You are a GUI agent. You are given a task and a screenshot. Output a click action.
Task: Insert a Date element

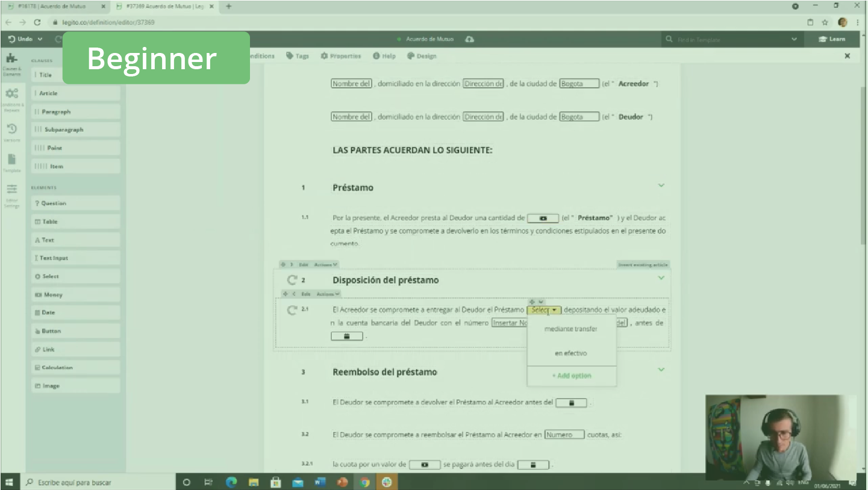[75, 312]
